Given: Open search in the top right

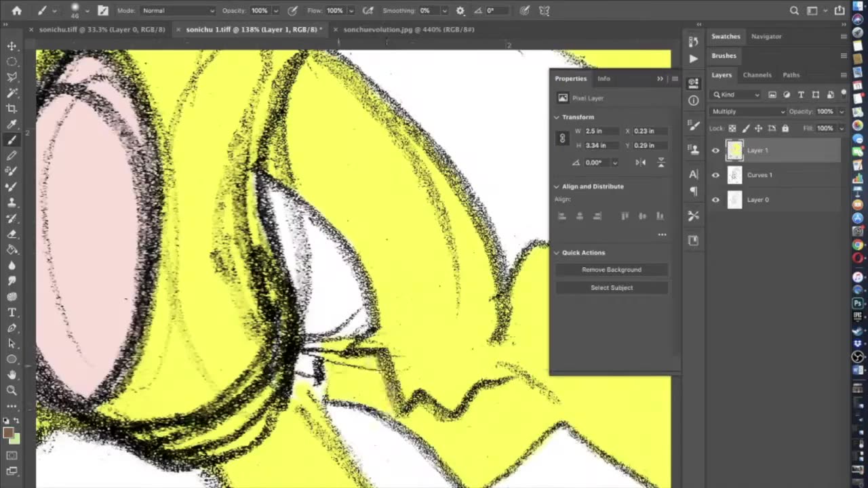Looking at the screenshot, I should click(x=794, y=10).
